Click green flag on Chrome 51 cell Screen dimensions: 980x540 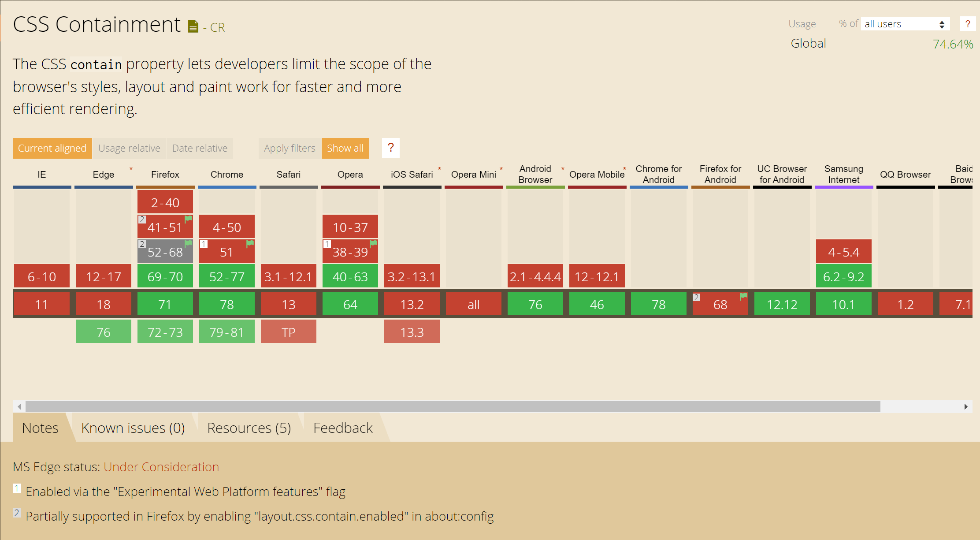coord(250,243)
